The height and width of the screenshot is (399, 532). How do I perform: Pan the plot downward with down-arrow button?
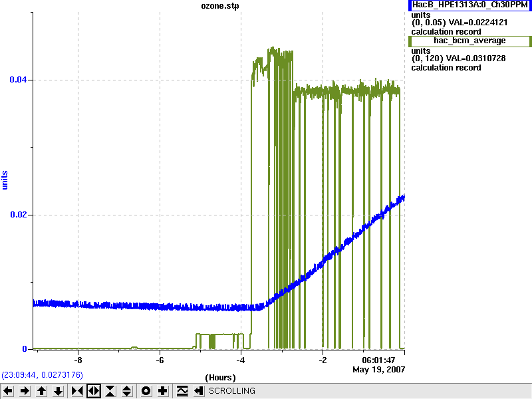59,391
